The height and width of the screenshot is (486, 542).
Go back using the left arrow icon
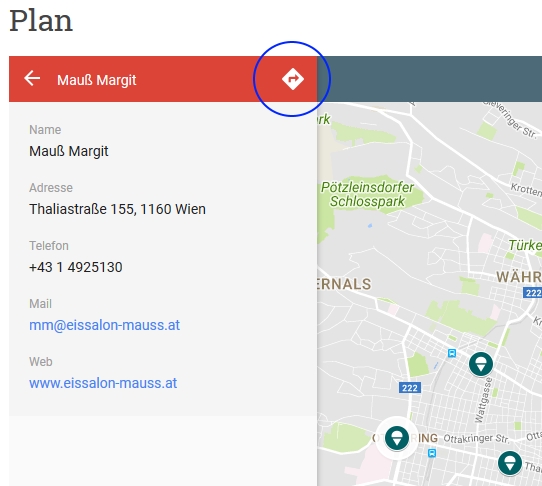(x=32, y=78)
